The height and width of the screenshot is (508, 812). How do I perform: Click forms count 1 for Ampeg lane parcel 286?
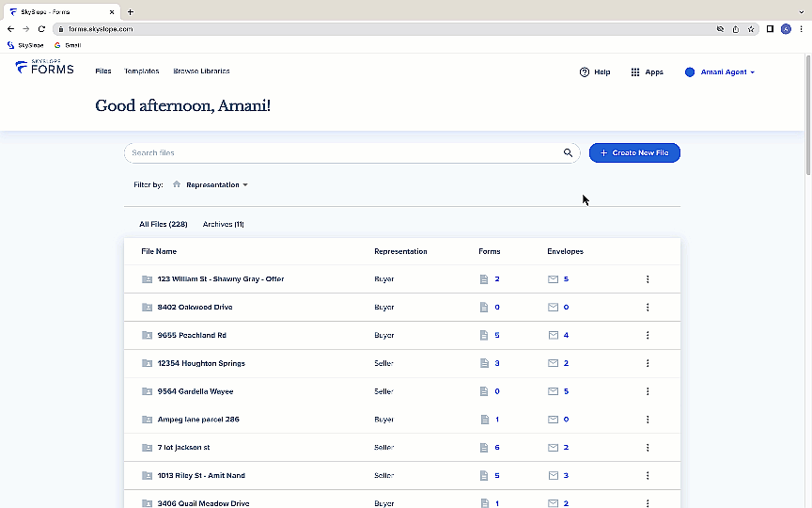coord(496,420)
